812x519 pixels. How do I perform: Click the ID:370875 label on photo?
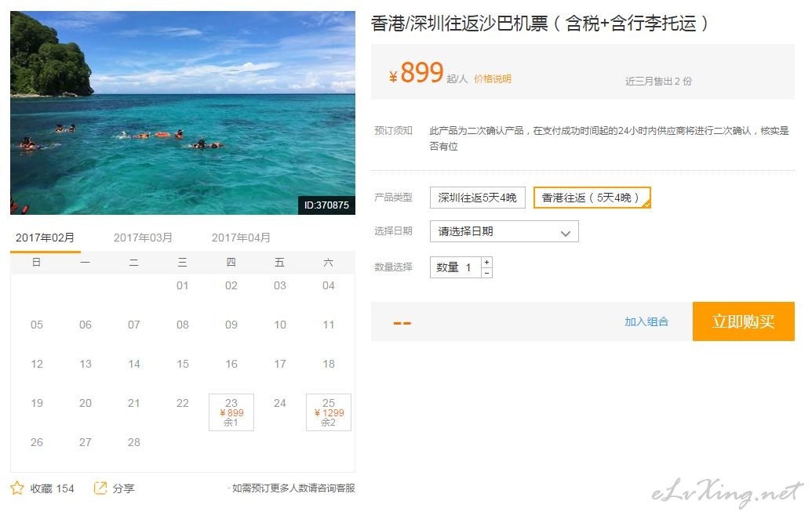tap(326, 205)
